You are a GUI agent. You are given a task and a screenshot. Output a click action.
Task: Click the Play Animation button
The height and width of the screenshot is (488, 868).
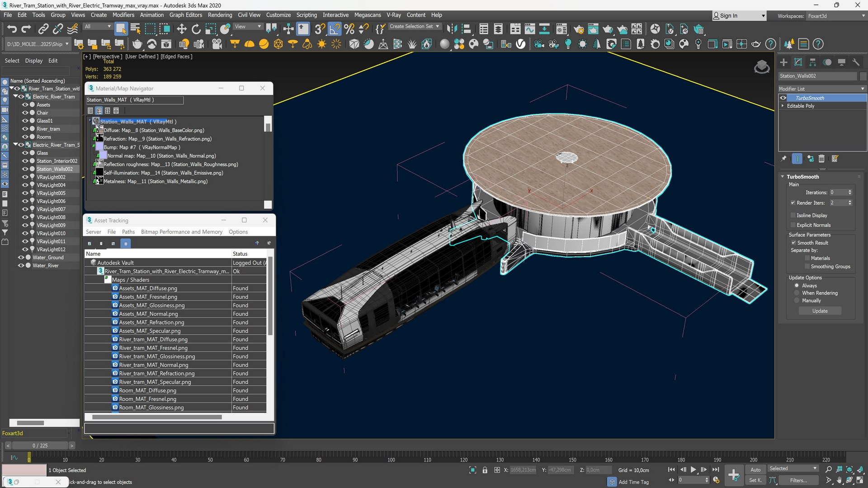[693, 470]
